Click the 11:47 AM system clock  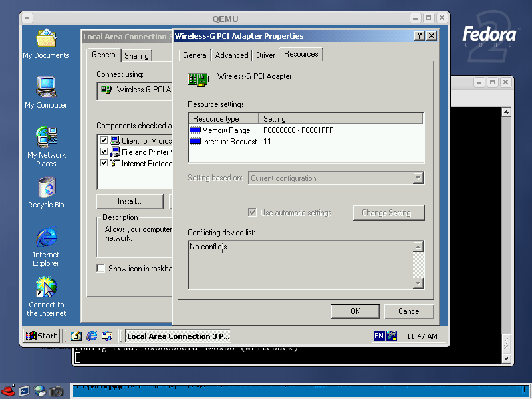click(422, 336)
